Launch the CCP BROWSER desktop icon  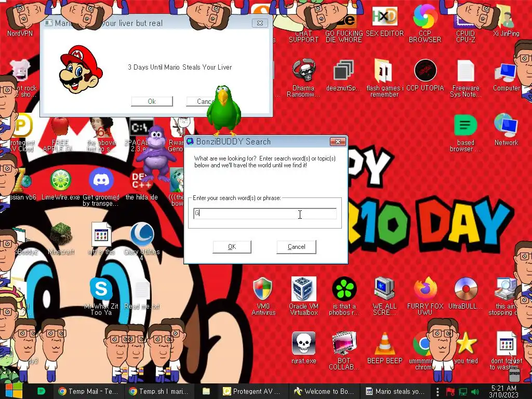pyautogui.click(x=425, y=24)
